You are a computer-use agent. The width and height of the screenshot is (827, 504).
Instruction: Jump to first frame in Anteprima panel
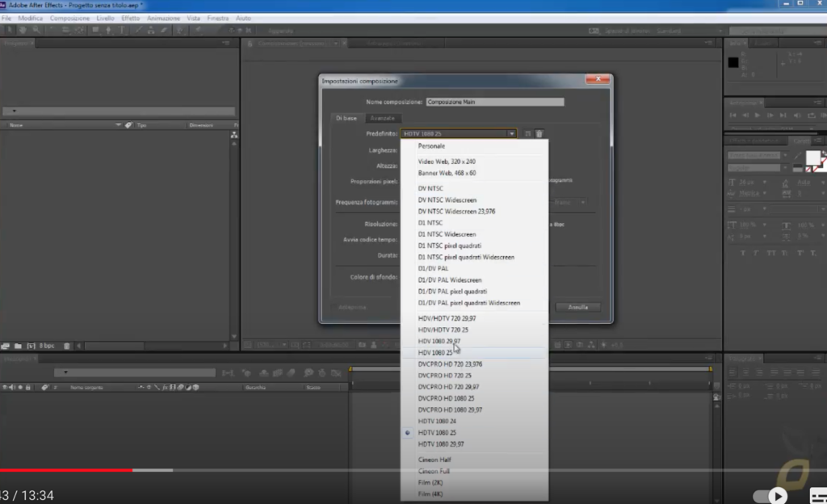tap(733, 115)
